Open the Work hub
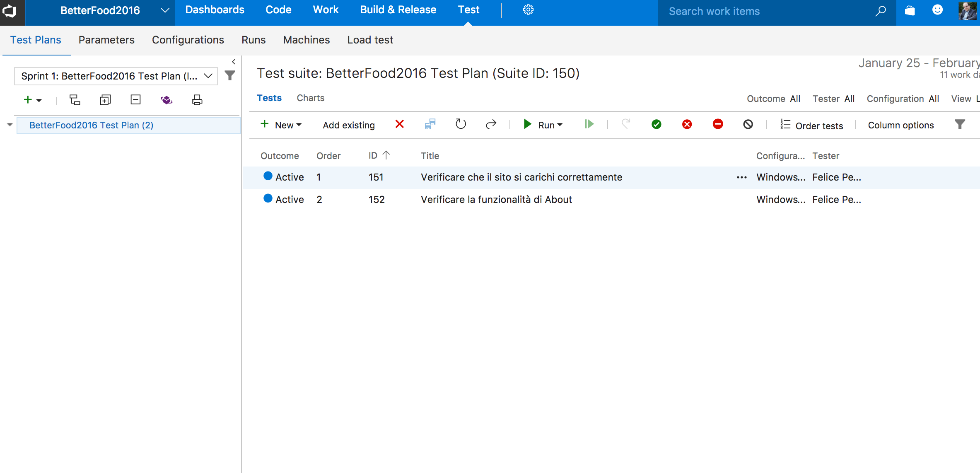 click(326, 10)
